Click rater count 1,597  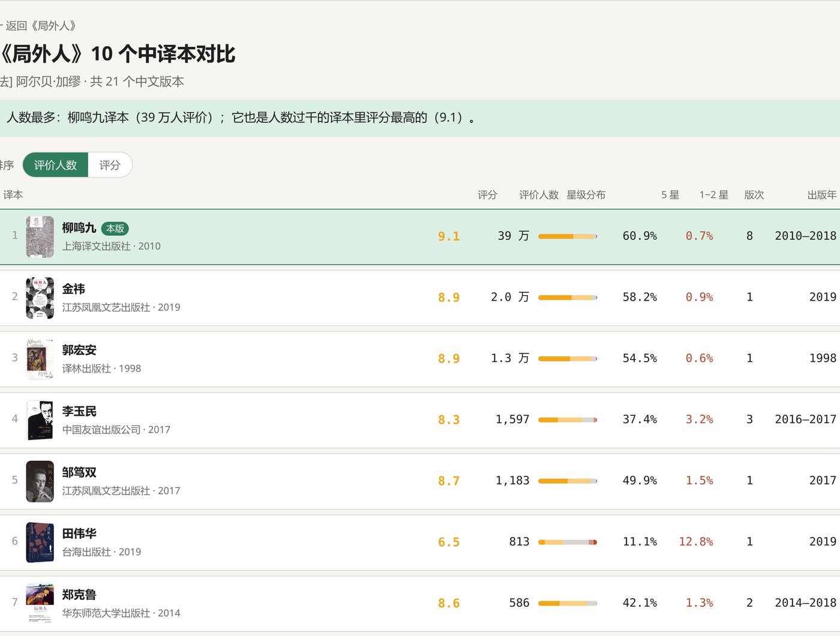click(512, 419)
